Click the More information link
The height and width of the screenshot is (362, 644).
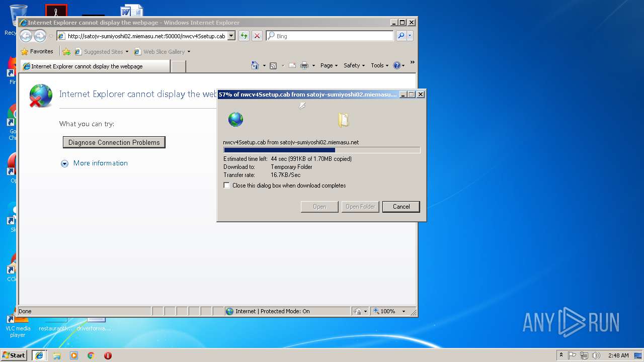101,163
